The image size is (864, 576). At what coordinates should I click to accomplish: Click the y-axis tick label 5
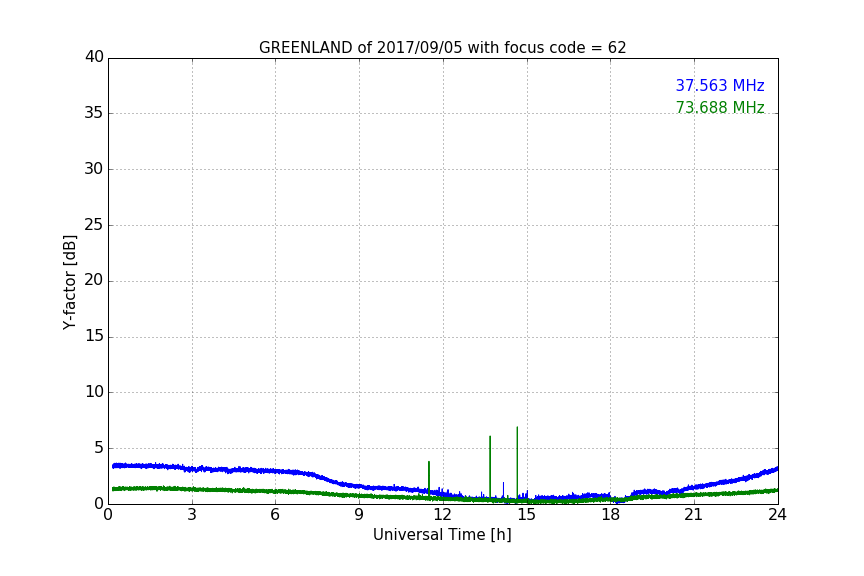(99, 448)
